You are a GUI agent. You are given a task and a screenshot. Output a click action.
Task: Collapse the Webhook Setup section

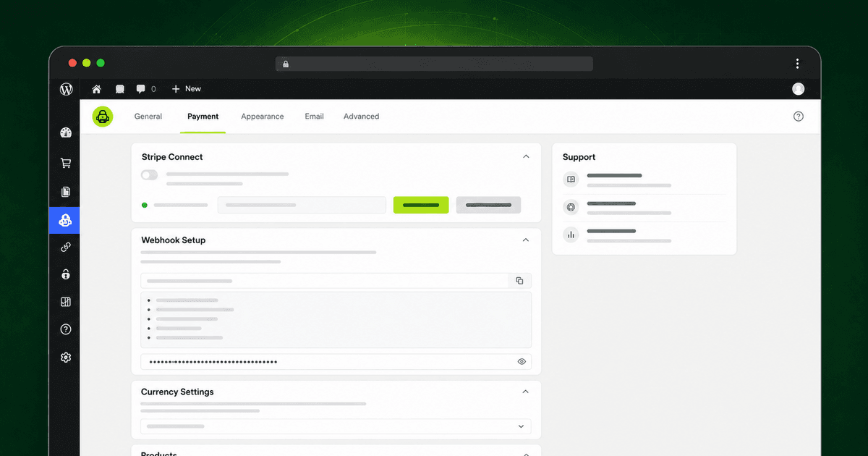click(x=526, y=240)
